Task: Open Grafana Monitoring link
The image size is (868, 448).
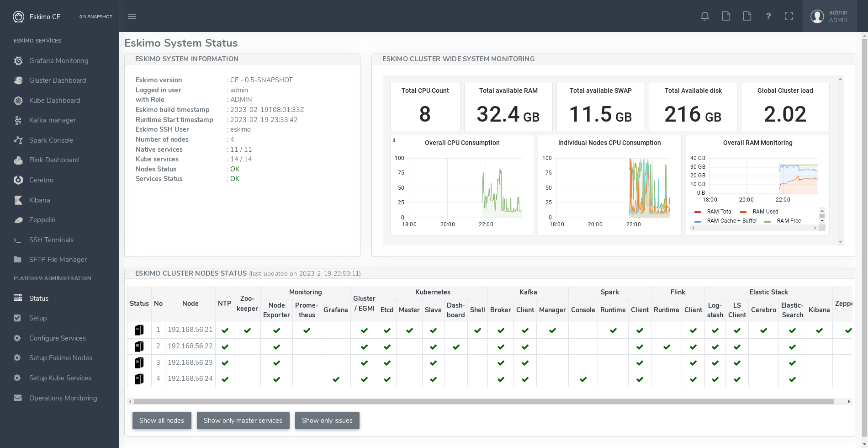Action: pyautogui.click(x=59, y=61)
